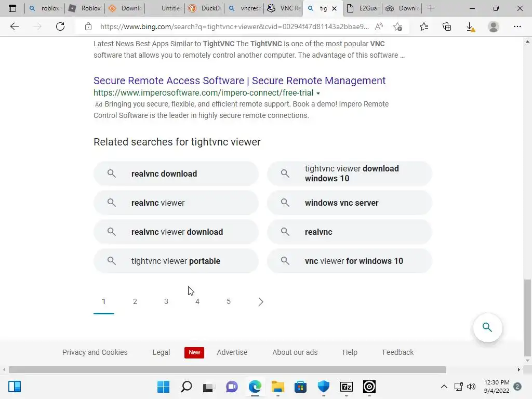Click the address bar URL field
This screenshot has width=532, height=399.
234,26
